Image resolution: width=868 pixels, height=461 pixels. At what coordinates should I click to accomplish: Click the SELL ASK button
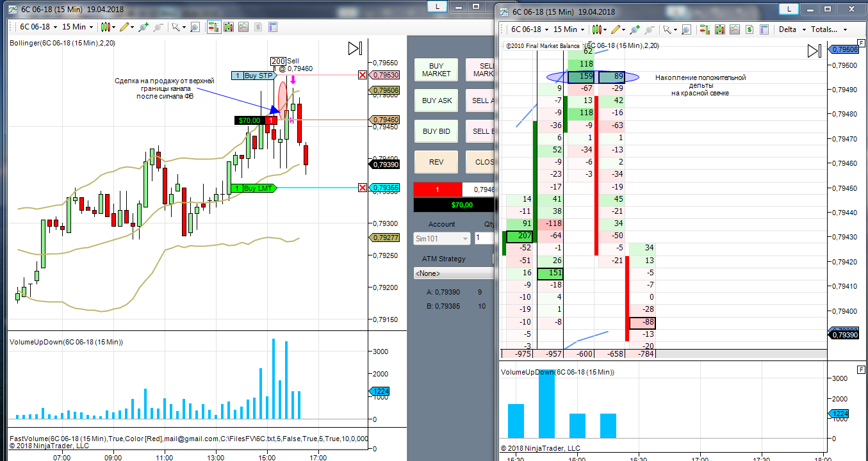pos(480,101)
